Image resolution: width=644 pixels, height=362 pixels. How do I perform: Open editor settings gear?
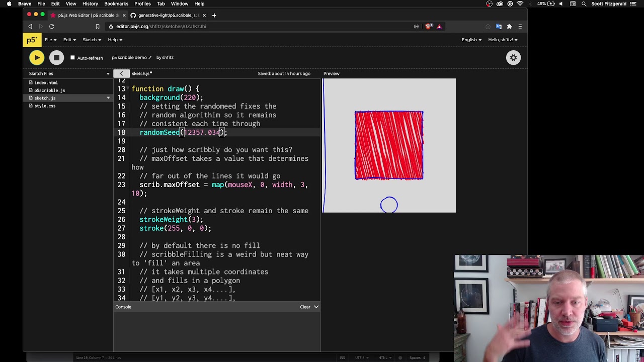click(x=513, y=58)
